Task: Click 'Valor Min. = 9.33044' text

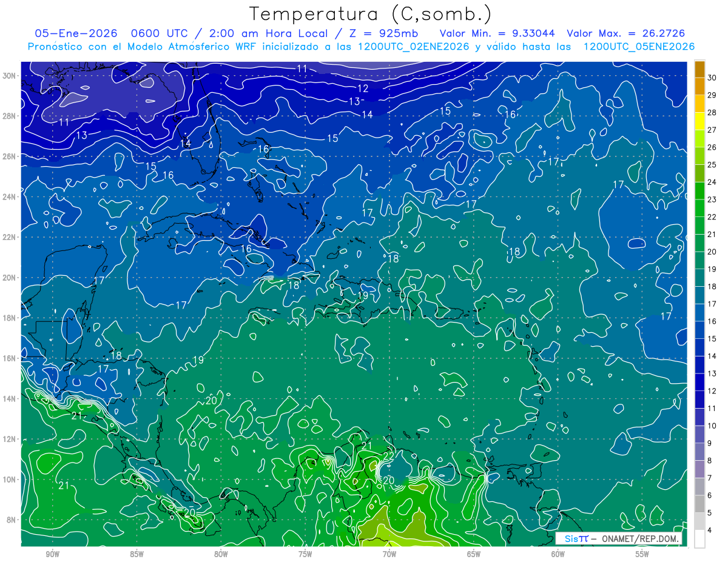Action: click(497, 33)
